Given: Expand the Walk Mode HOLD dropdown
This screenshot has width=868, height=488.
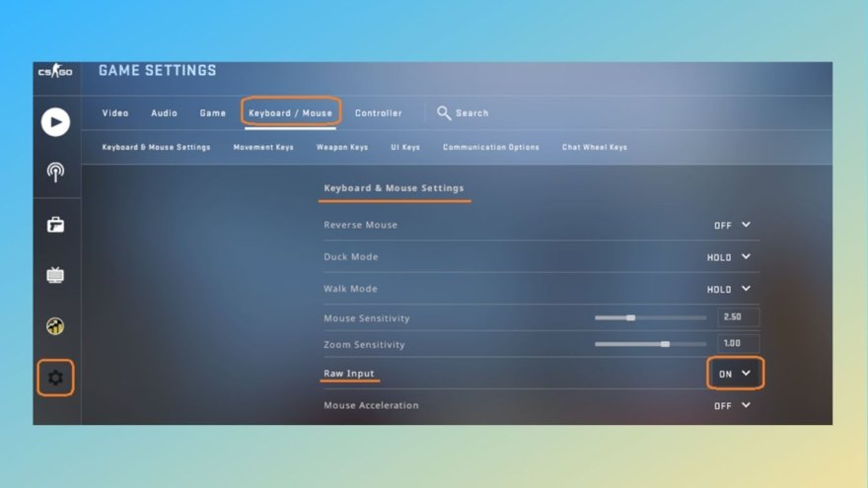Looking at the screenshot, I should (x=729, y=289).
